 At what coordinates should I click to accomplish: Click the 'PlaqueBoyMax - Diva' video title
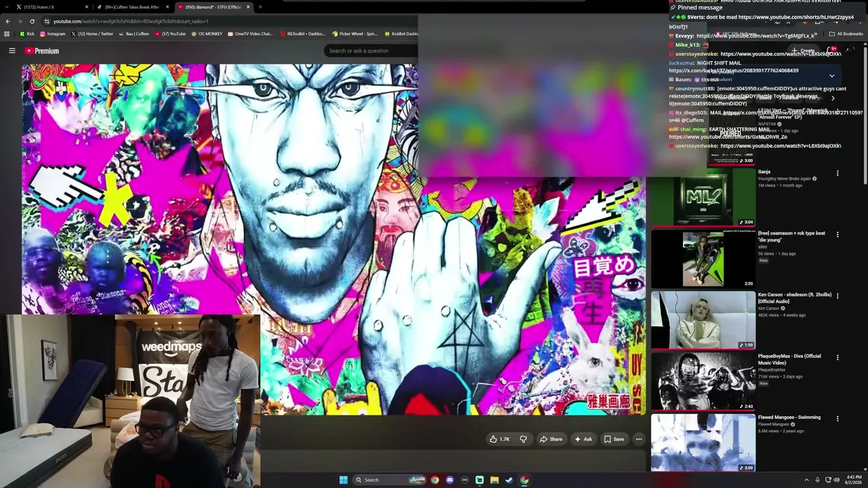[x=789, y=359]
